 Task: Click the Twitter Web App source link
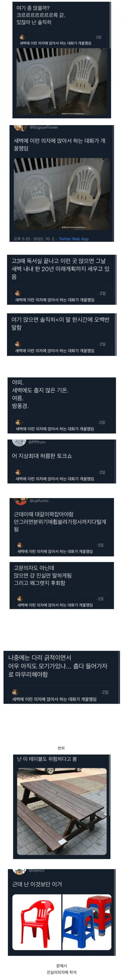(x=73, y=239)
